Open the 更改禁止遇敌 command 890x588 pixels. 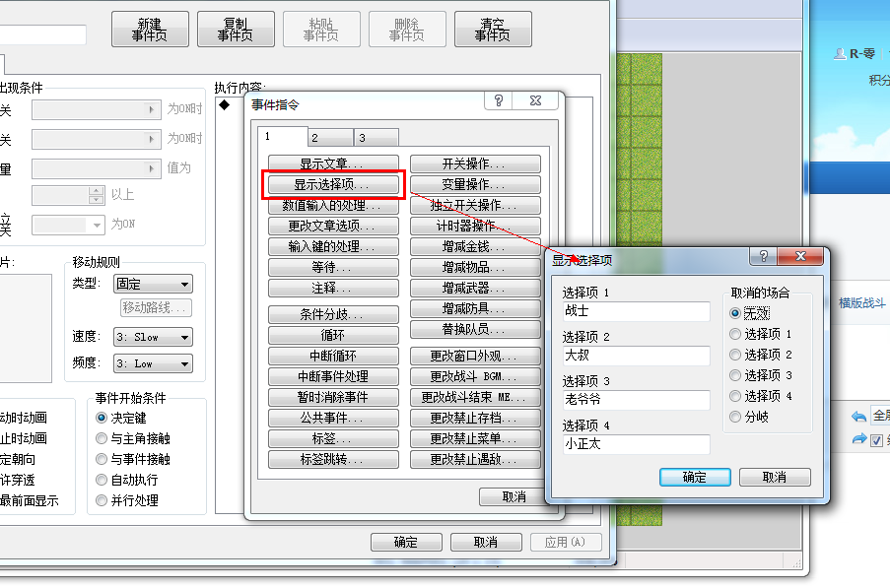coord(475,459)
